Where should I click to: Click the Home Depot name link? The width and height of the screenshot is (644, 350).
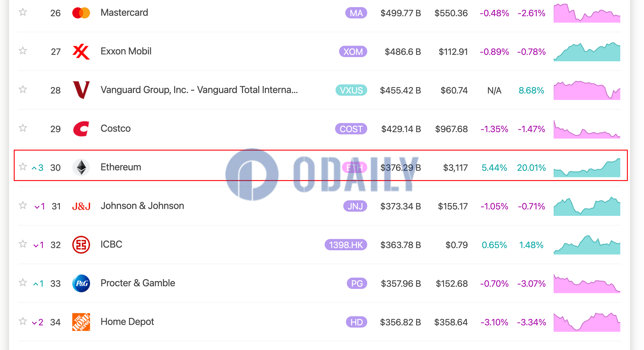pyautogui.click(x=127, y=322)
